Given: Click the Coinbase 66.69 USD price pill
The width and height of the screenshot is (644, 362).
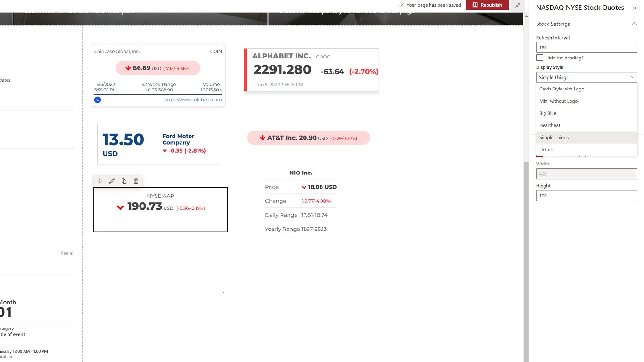Looking at the screenshot, I should (158, 68).
